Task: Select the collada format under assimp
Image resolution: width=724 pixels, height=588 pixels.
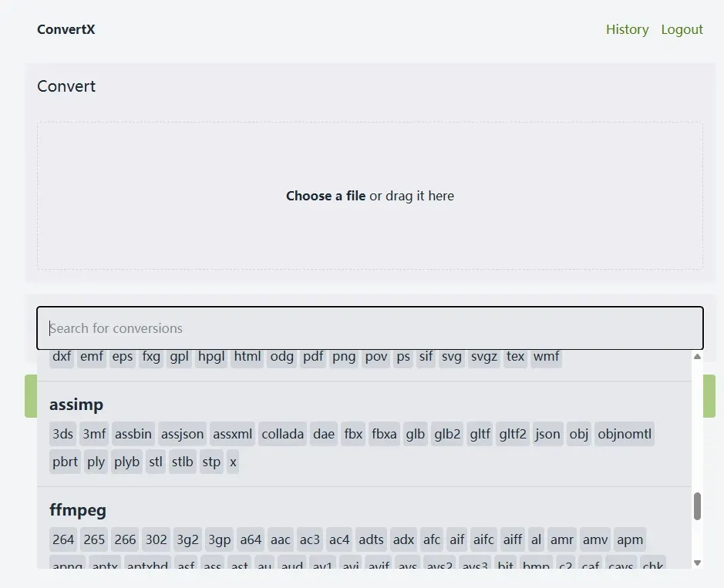Action: tap(282, 434)
